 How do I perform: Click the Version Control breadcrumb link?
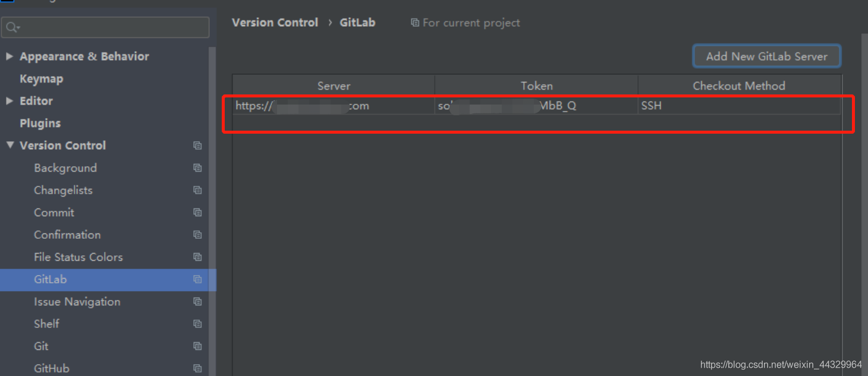(x=275, y=23)
